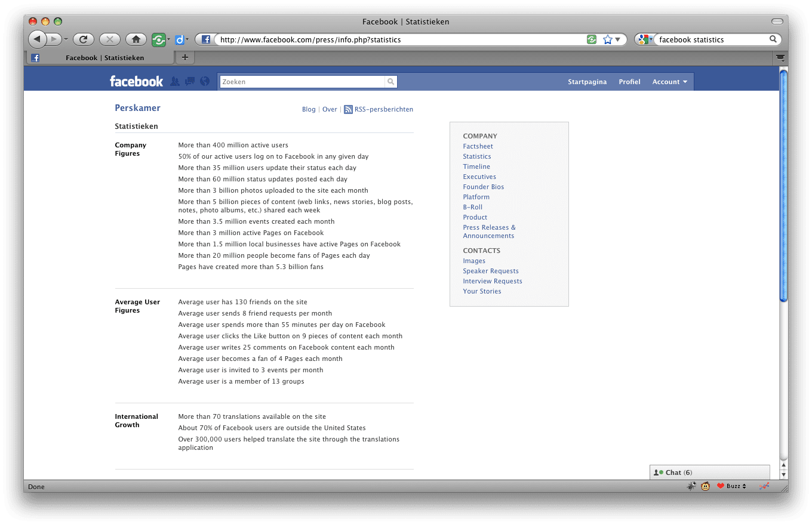Click Facebook search magnifier button
This screenshot has height=525, width=812.
(391, 82)
